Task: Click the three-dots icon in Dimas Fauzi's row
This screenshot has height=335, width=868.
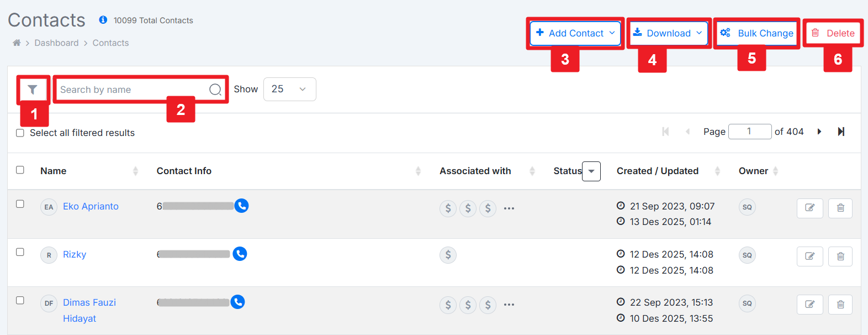Action: tap(509, 305)
